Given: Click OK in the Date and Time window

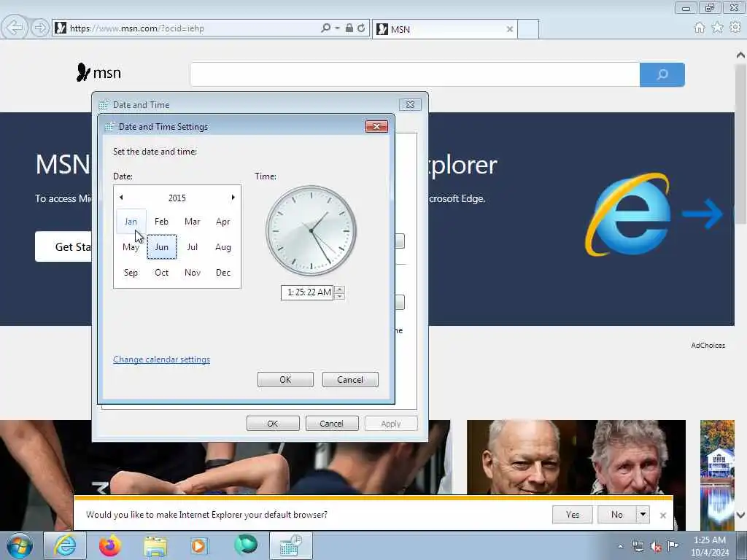Looking at the screenshot, I should [273, 424].
